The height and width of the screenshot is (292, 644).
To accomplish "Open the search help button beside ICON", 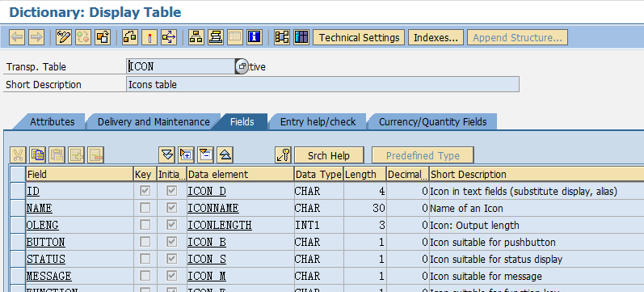I will pos(242,66).
